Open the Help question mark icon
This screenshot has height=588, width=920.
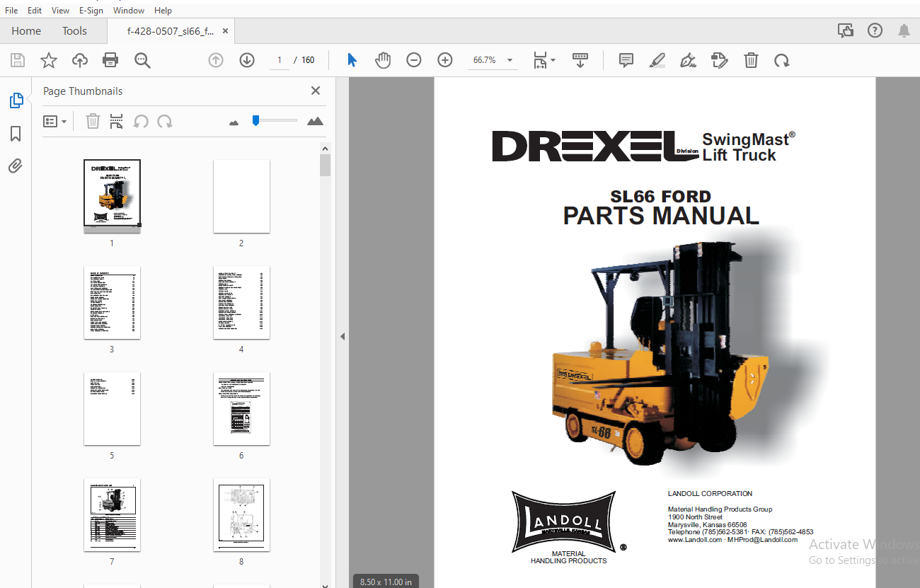click(x=875, y=30)
